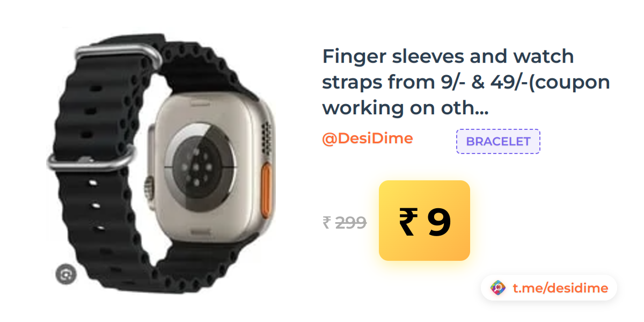This screenshot has height=322, width=644.
Task: Click the large digit 9 in badge
Action: [x=439, y=222]
